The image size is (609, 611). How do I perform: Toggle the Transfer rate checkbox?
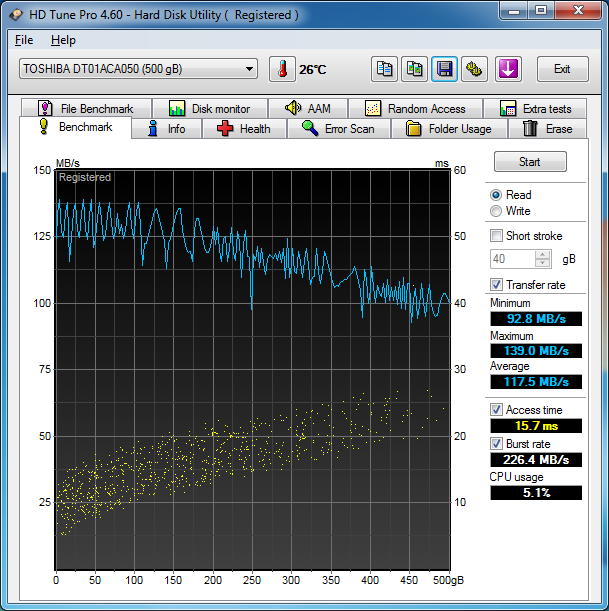coord(496,285)
